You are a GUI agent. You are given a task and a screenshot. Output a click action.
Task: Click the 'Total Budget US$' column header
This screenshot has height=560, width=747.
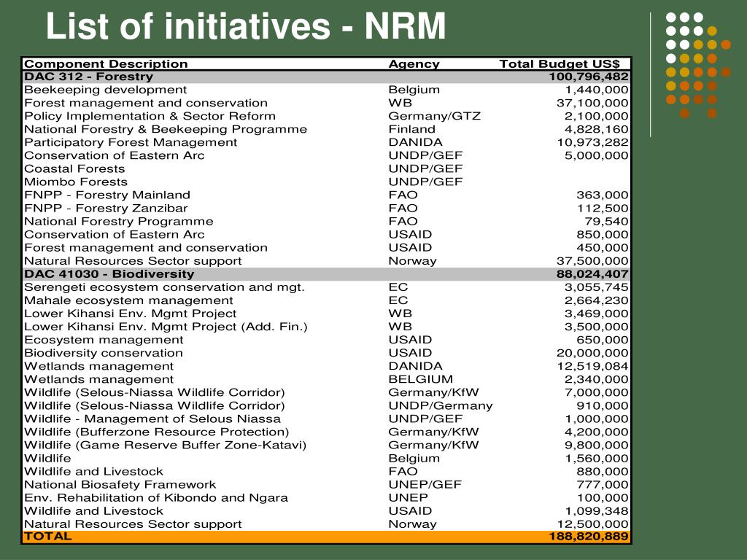coord(560,64)
